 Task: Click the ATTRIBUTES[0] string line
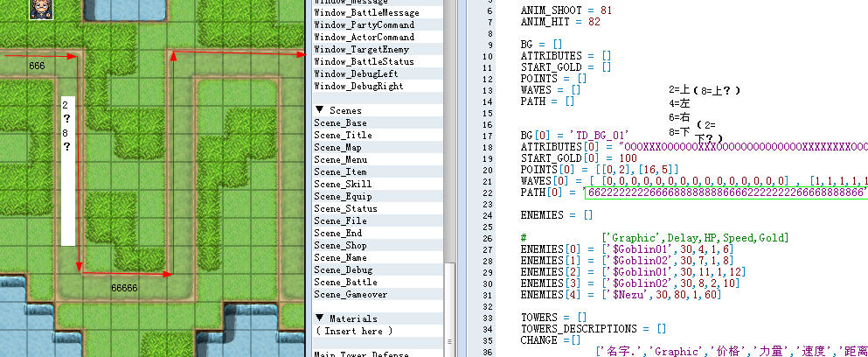(694, 146)
